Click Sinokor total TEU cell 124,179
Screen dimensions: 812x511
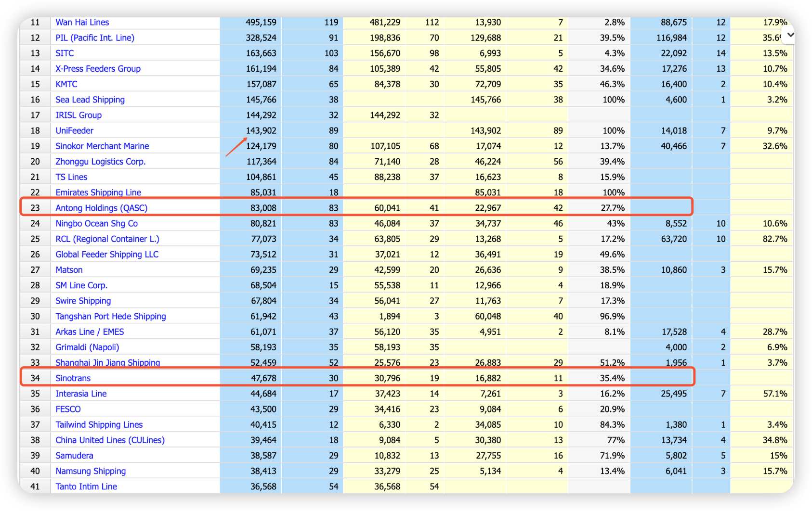point(261,146)
